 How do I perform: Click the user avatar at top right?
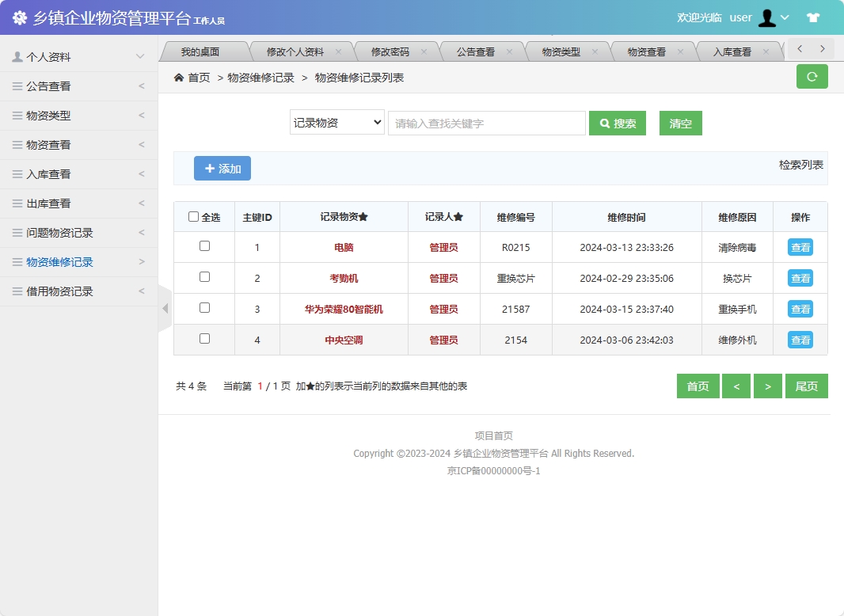pyautogui.click(x=767, y=17)
